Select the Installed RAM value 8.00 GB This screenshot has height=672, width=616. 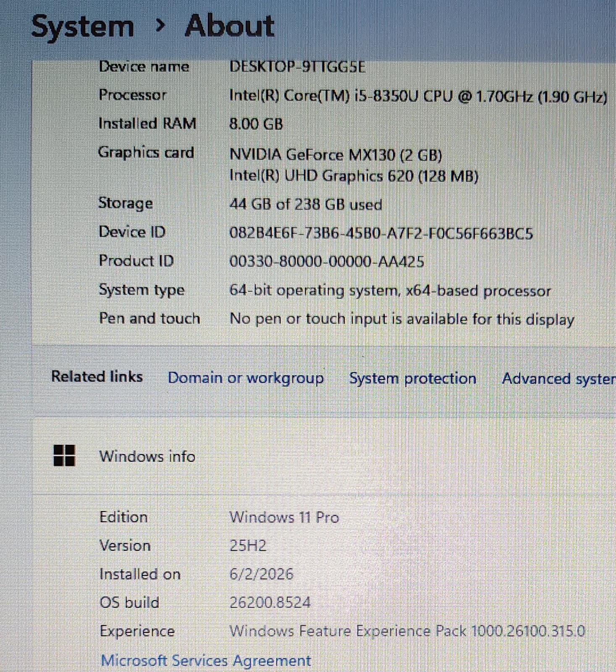point(256,124)
